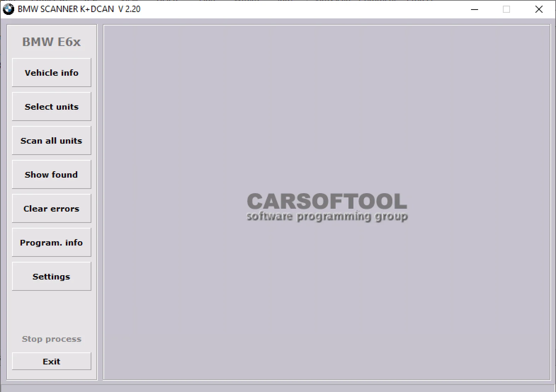Close the window with the X icon
The height and width of the screenshot is (392, 556).
[x=539, y=9]
